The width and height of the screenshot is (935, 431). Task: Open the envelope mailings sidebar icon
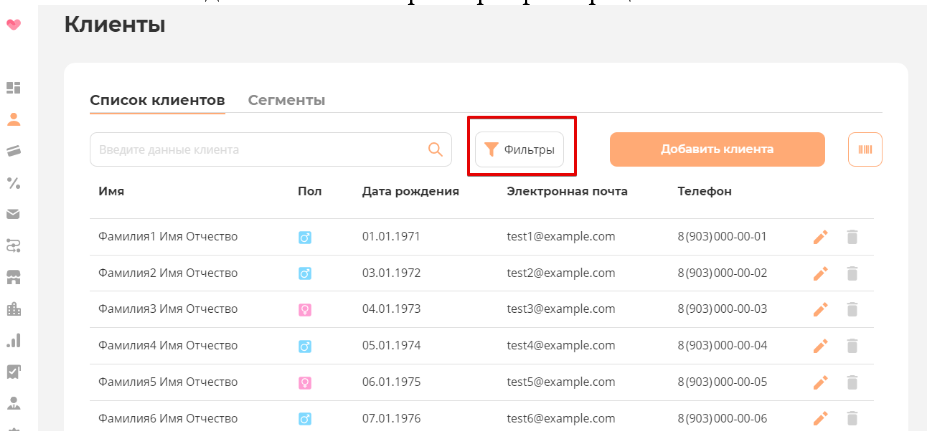[14, 214]
